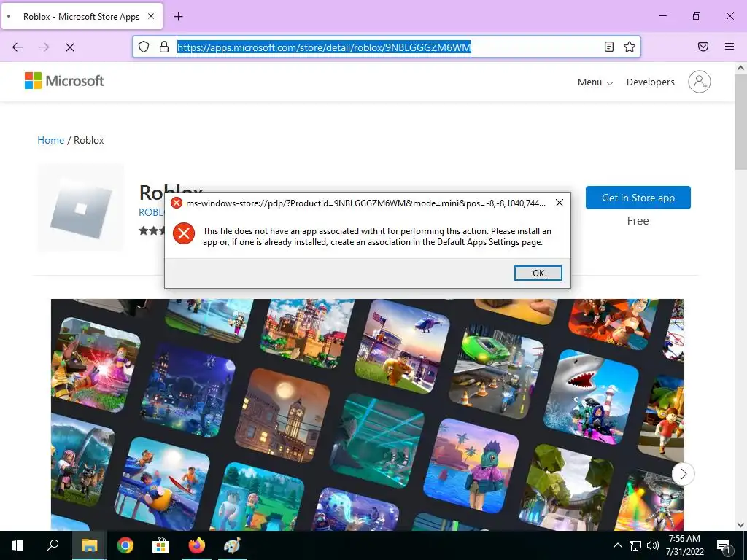Image resolution: width=747 pixels, height=560 pixels.
Task: Click the Microsoft logo
Action: click(x=64, y=81)
